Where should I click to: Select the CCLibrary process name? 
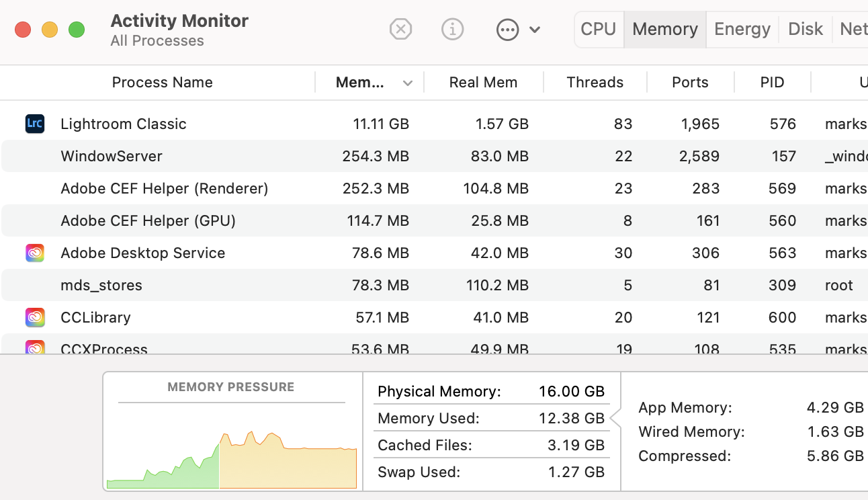pyautogui.click(x=95, y=317)
